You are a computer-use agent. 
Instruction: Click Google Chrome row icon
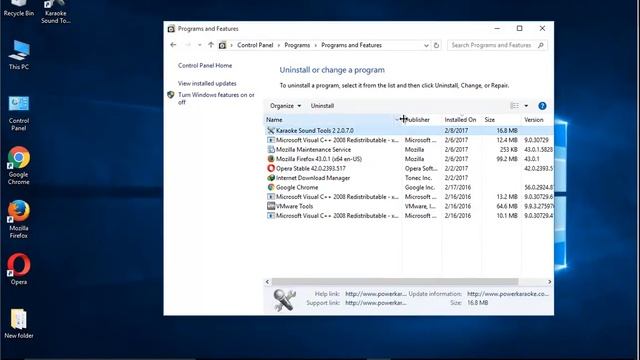(271, 187)
